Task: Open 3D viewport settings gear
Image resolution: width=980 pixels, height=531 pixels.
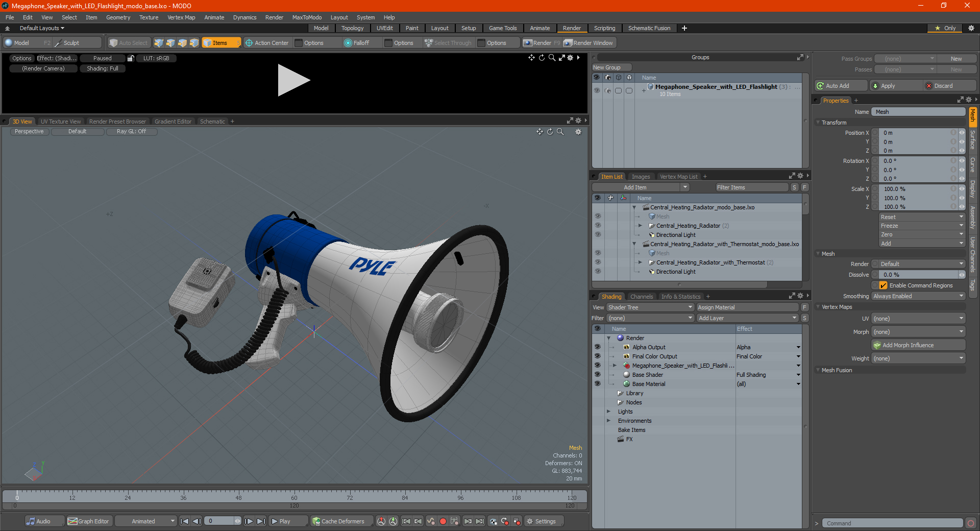Action: click(x=578, y=132)
